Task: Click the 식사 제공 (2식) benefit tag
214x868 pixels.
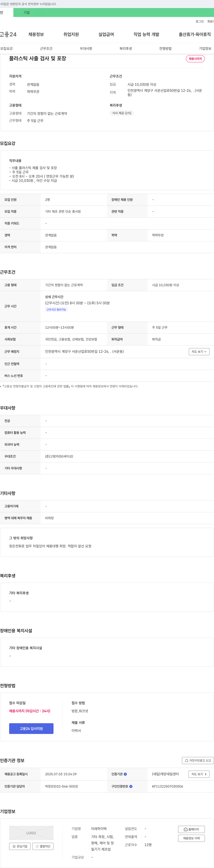Action: [122, 113]
